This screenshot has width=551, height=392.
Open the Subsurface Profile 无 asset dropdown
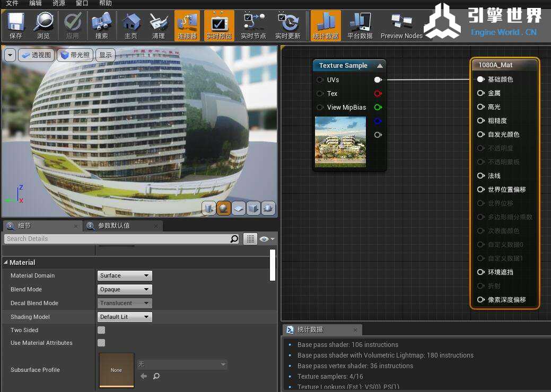(x=182, y=364)
